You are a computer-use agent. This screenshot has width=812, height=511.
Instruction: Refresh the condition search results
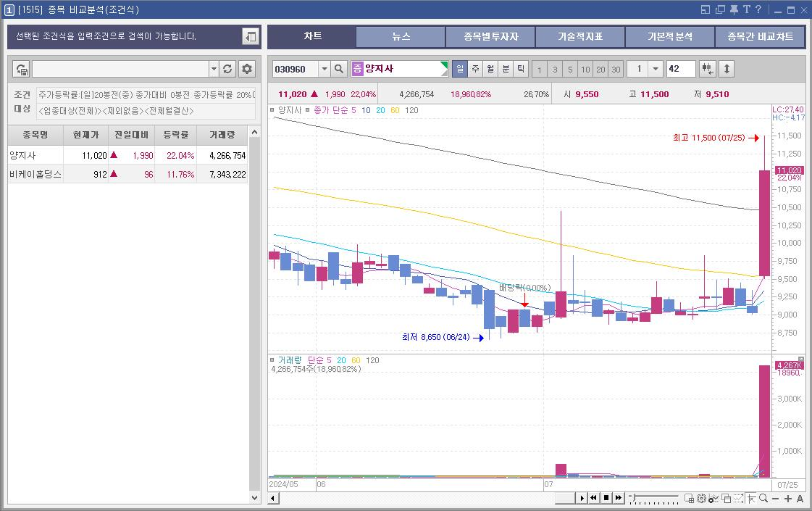point(227,69)
